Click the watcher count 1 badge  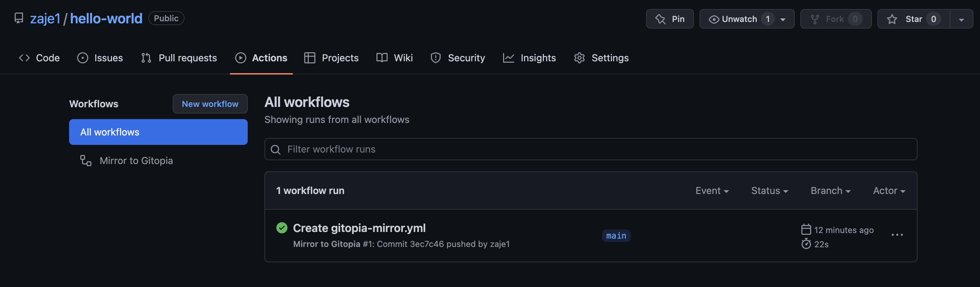click(x=768, y=19)
